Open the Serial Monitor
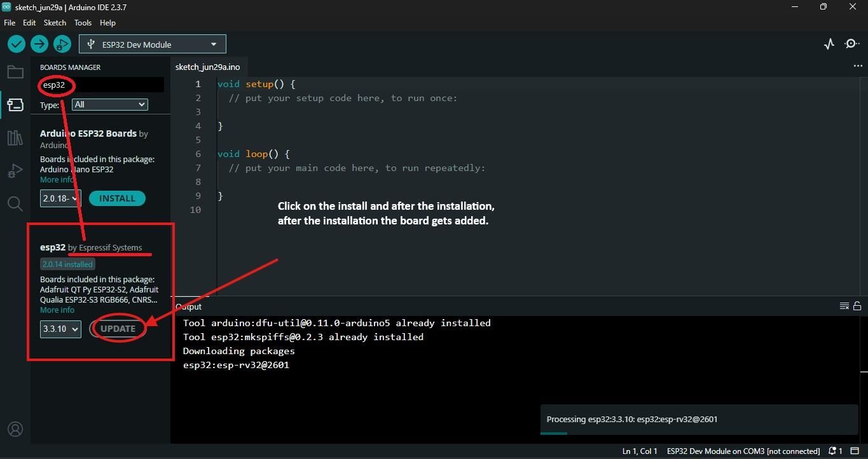 click(x=851, y=44)
